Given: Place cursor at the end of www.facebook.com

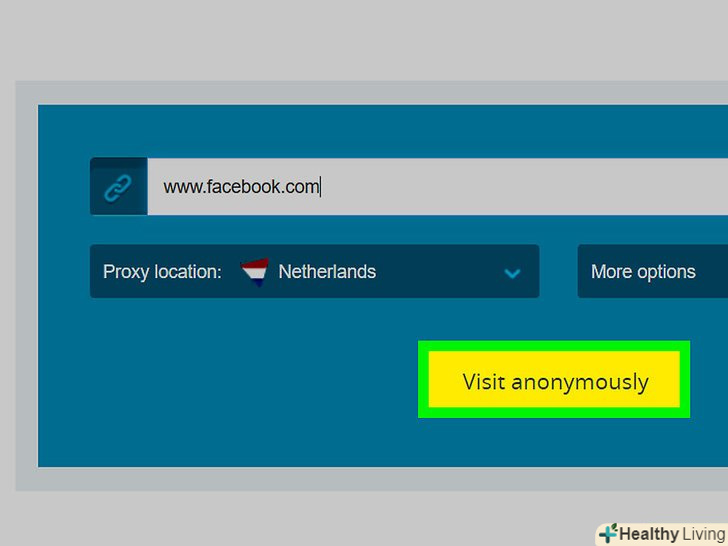Looking at the screenshot, I should [x=320, y=187].
